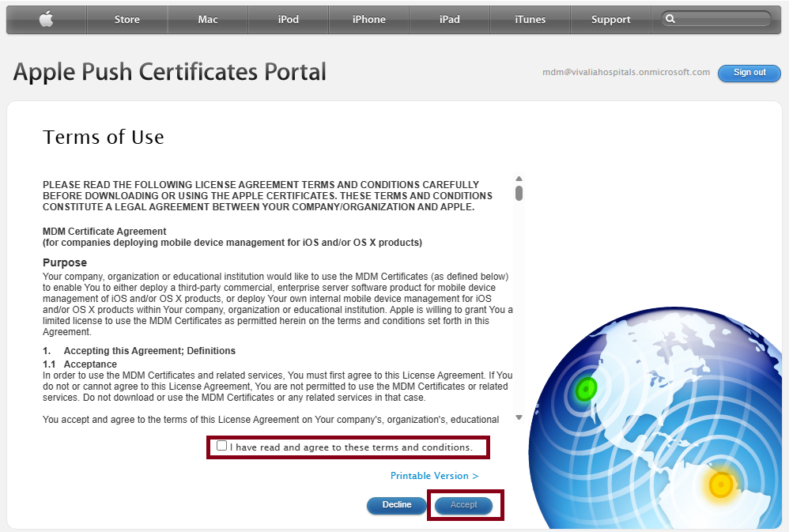
Task: Click the Terms of Use heading
Action: (x=103, y=137)
